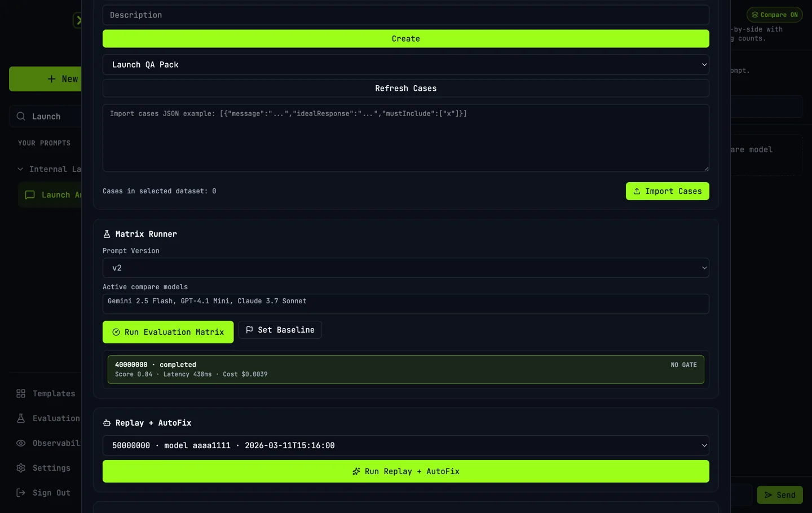Click the YOUR PROMPTS section label
The height and width of the screenshot is (513, 812).
[44, 143]
